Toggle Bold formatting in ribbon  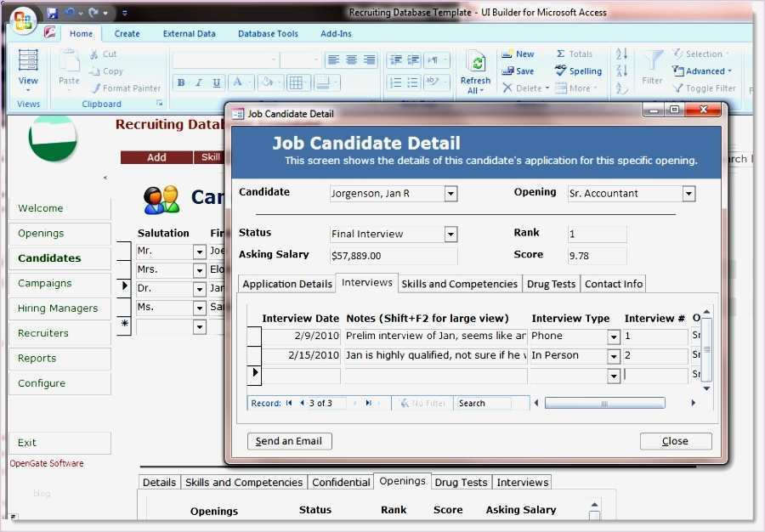181,82
